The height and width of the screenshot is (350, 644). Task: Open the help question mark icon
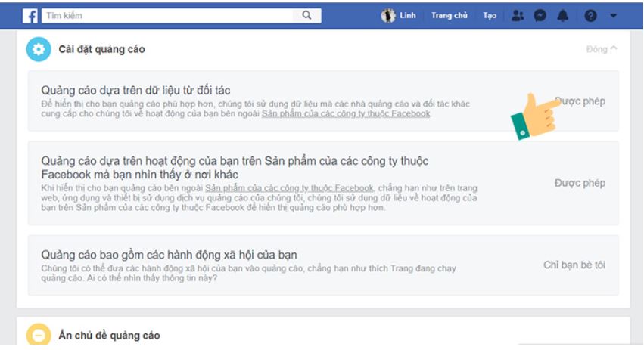point(590,16)
